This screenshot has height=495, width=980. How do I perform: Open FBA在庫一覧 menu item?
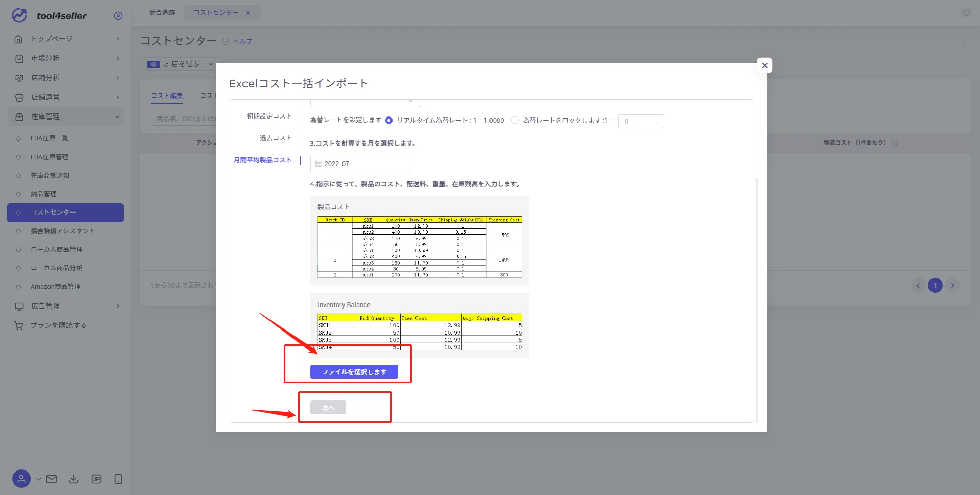point(50,138)
